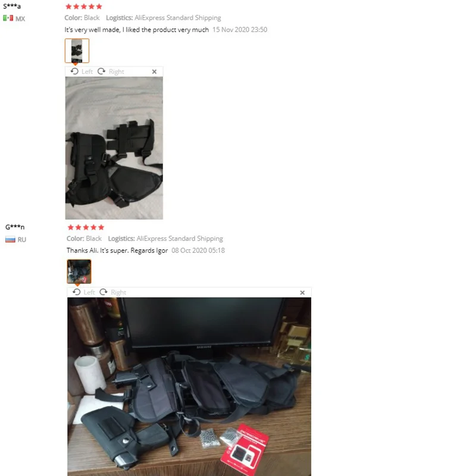
Task: Click the 'Right' label in G***n's photo toolbar
Action: pyautogui.click(x=118, y=292)
